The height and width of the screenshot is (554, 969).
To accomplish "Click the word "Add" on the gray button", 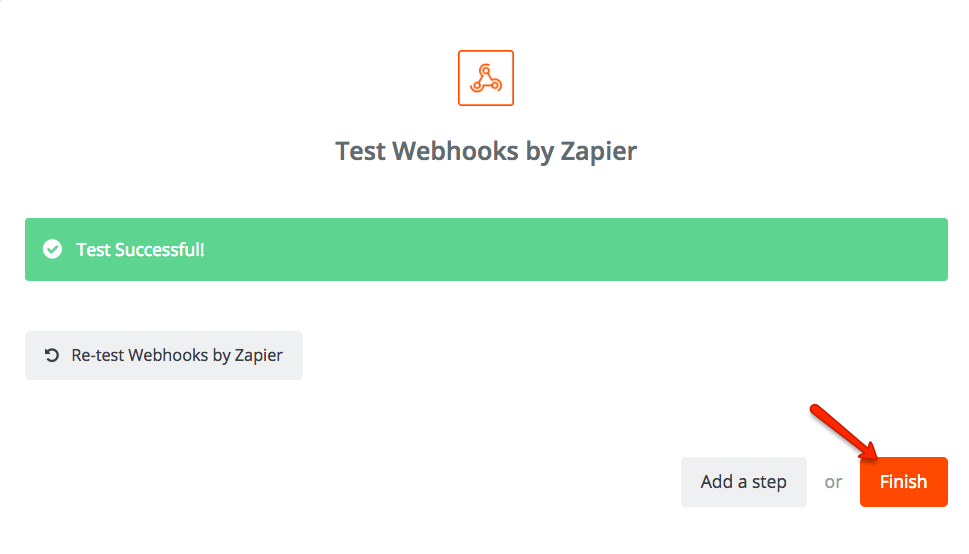I will click(x=717, y=482).
